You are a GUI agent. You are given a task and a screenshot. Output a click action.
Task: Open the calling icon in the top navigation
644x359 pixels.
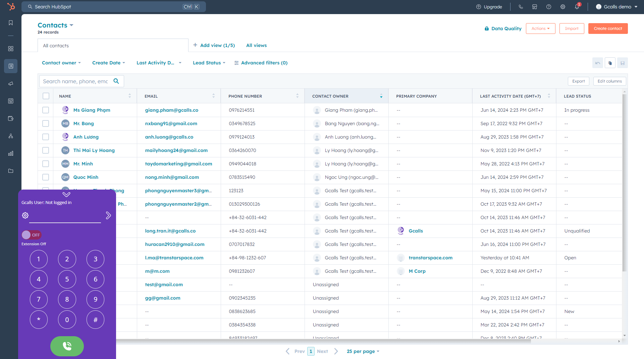[521, 7]
